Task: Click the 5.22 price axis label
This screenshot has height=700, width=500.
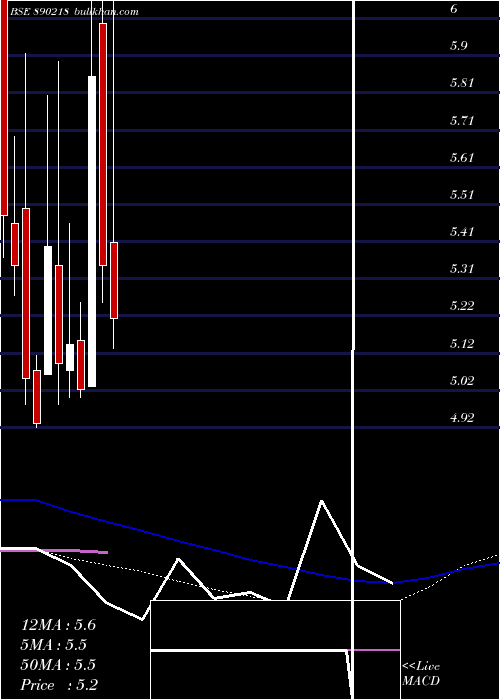Action: (x=462, y=306)
